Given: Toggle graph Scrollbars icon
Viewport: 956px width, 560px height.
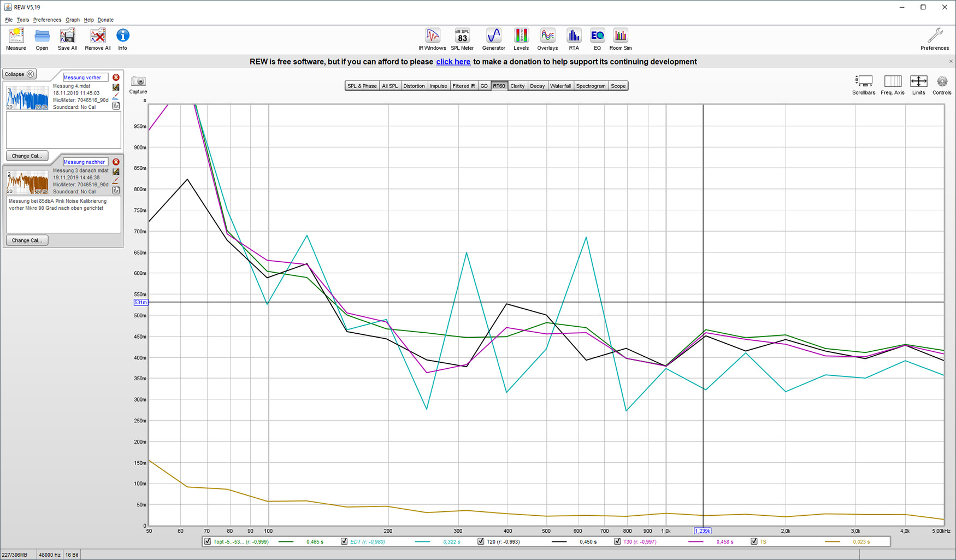Looking at the screenshot, I should click(863, 81).
